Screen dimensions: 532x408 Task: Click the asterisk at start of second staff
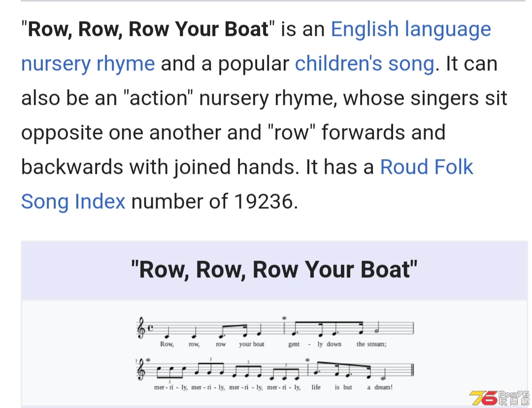click(x=148, y=361)
